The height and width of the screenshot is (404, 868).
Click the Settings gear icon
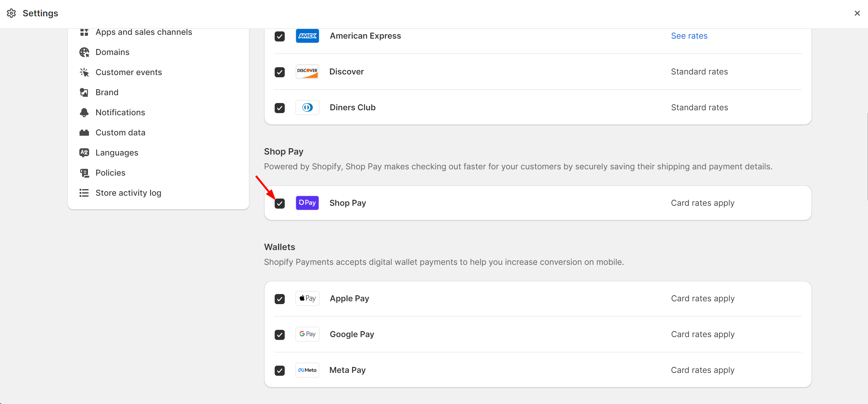point(11,13)
